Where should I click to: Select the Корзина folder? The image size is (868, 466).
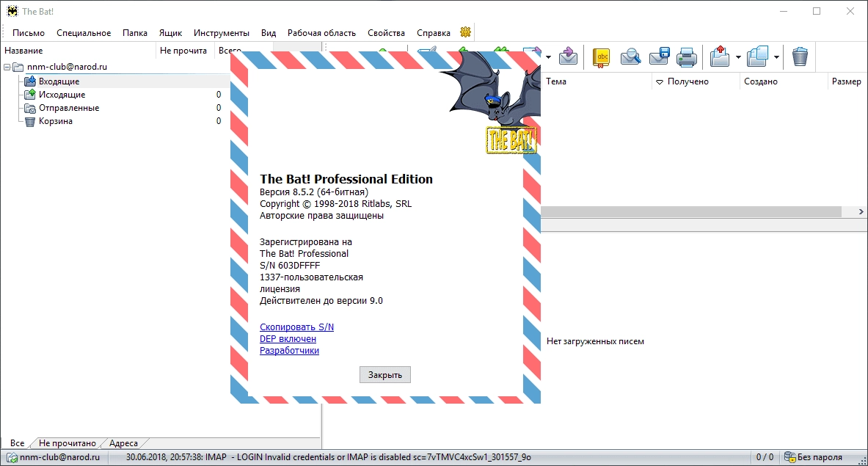tap(55, 121)
